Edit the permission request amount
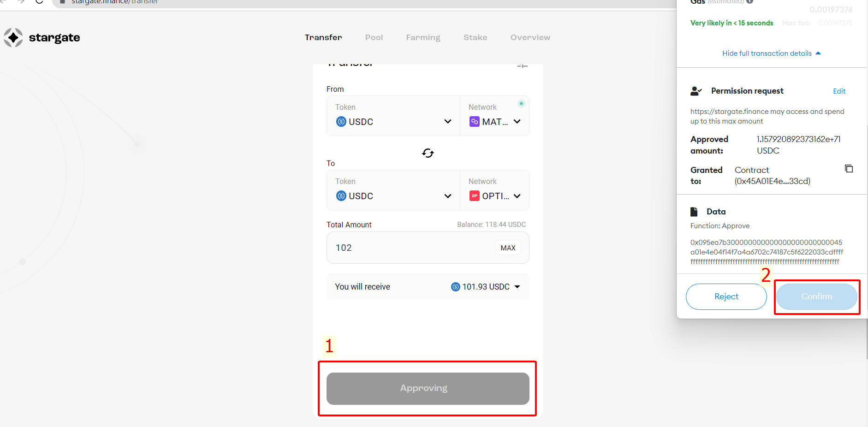Screen dimensions: 868x427 [x=839, y=91]
